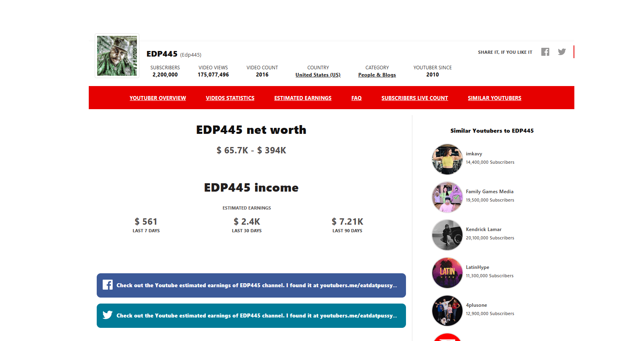Open imkavy channel avatar
This screenshot has height=341, width=644.
point(447,159)
